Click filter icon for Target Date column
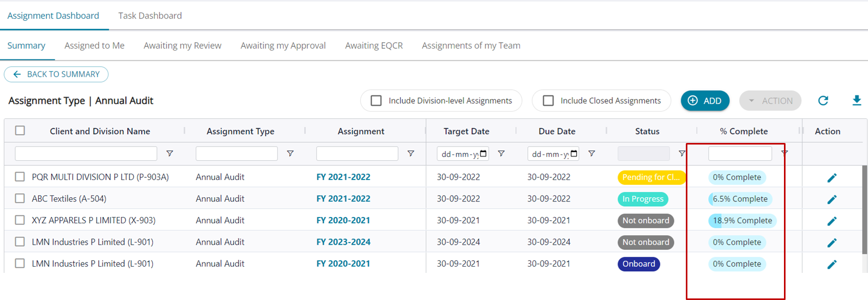868x300 pixels. pos(501,154)
